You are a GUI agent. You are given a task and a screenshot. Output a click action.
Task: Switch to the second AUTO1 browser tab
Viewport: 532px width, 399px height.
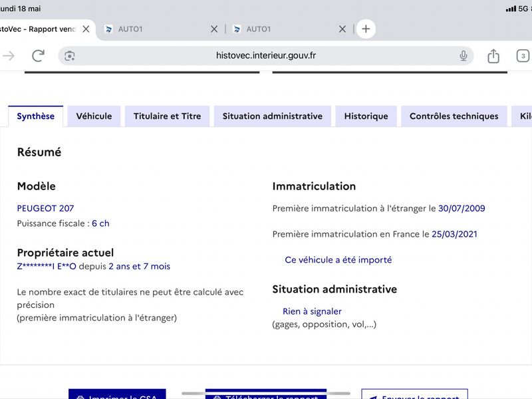point(285,29)
